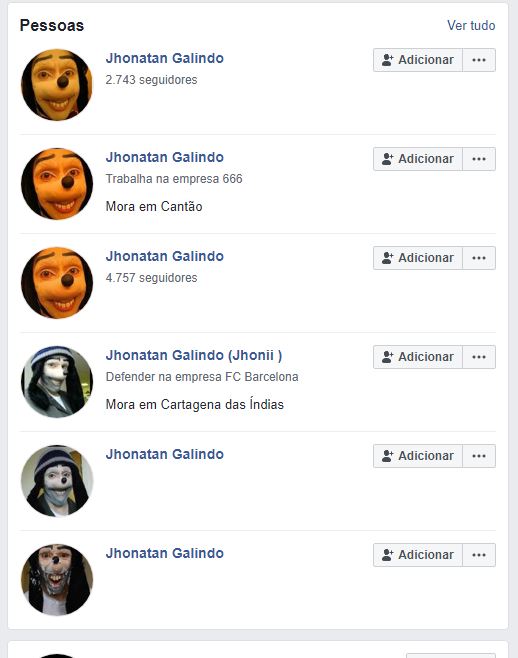Select the profile picture of the last Jhonatan Galindo
518x658 pixels.
point(57,580)
